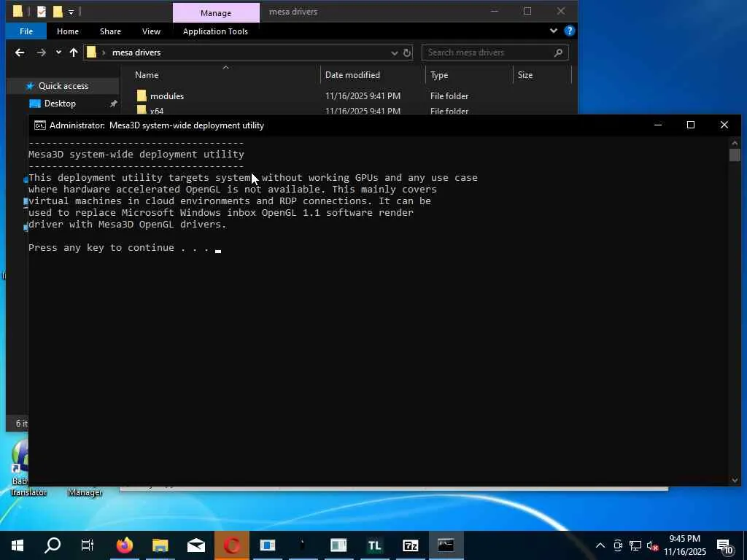Viewport: 747px width, 560px height.
Task: Click the folder icon in the Explorer title bar
Action: click(x=18, y=12)
